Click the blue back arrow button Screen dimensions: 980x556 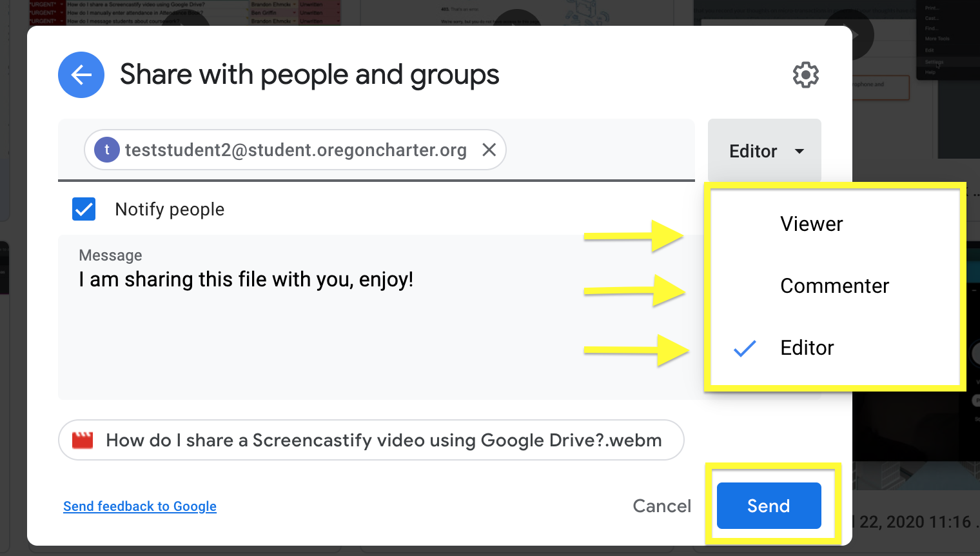click(81, 75)
